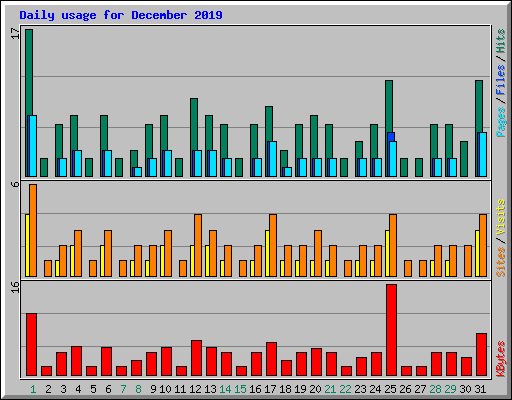Click the "6" visits axis value
512x400 pixels.
pyautogui.click(x=15, y=184)
